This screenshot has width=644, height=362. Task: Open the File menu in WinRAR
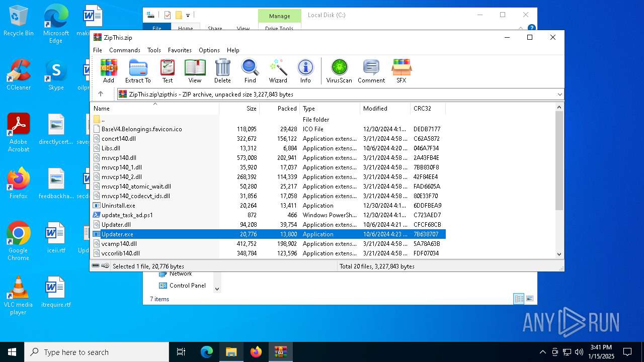pyautogui.click(x=98, y=50)
